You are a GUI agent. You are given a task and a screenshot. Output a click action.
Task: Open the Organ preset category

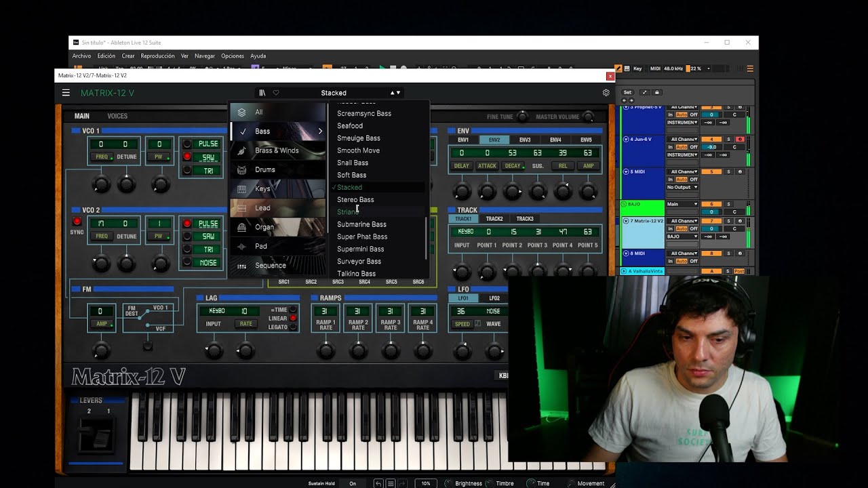[278, 227]
